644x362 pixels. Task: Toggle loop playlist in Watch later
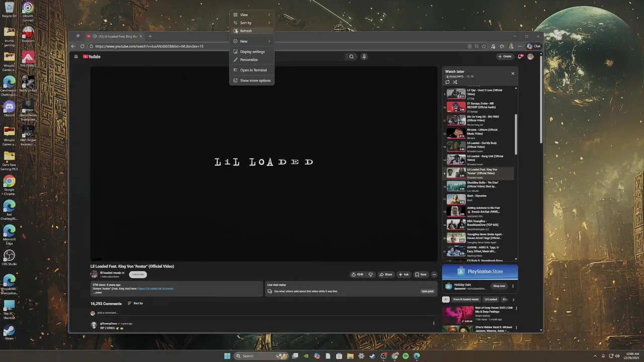447,82
